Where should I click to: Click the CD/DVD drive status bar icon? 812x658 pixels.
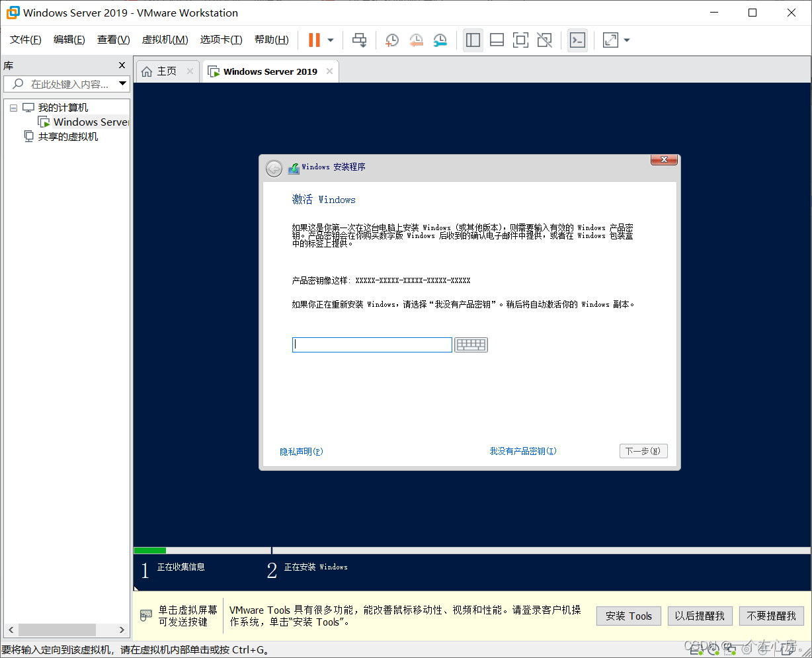(x=714, y=649)
